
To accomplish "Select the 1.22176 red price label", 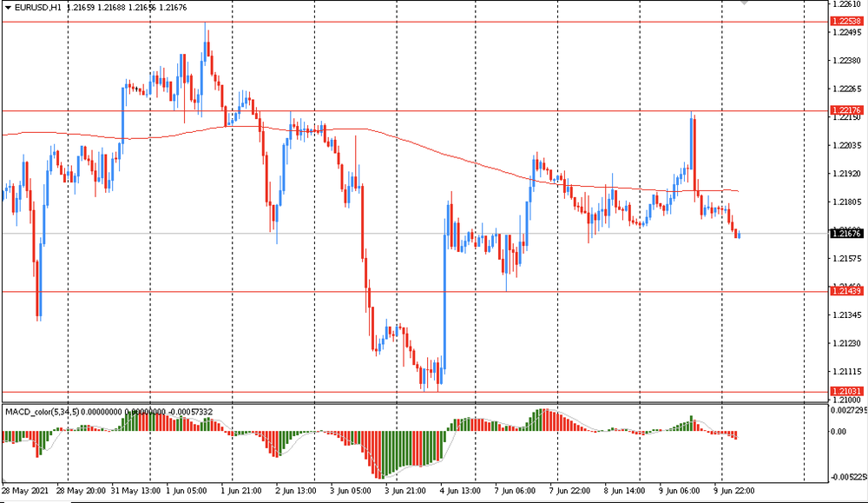I will pos(847,111).
